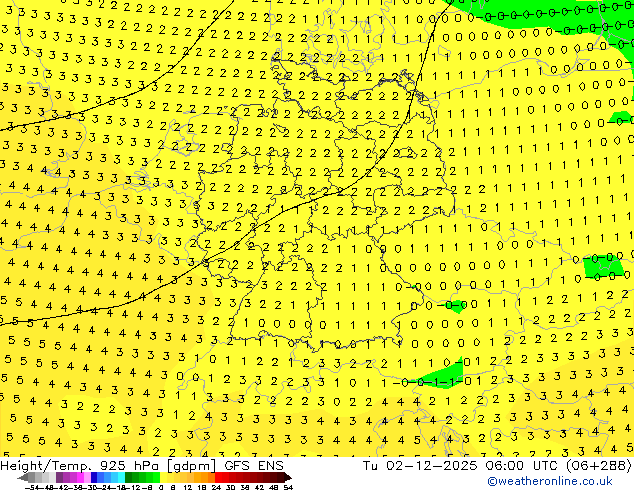Select the dark green swatch above -18 in legend
The width and height of the screenshot is (634, 490).
tap(129, 477)
